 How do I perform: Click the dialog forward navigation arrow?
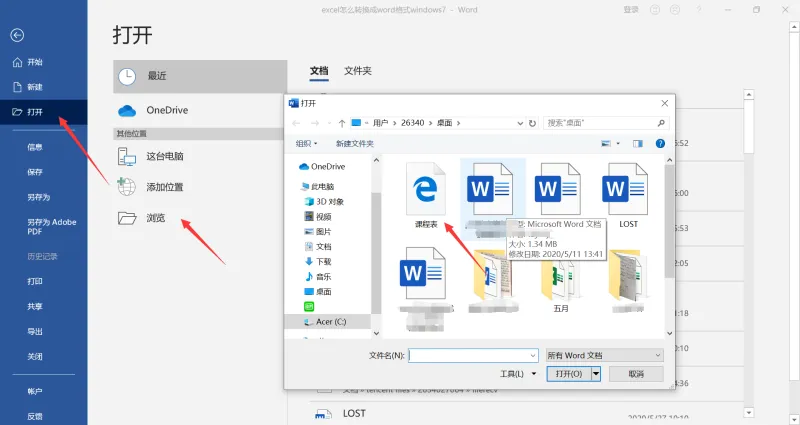pos(315,123)
